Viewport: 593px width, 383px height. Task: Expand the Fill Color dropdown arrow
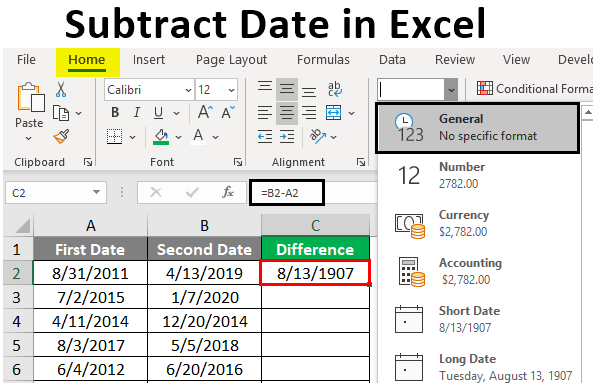(179, 137)
